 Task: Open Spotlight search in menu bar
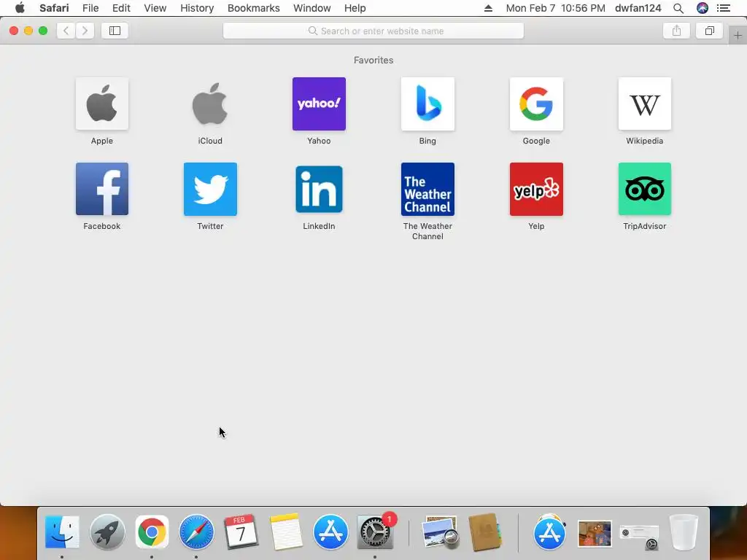click(x=678, y=8)
